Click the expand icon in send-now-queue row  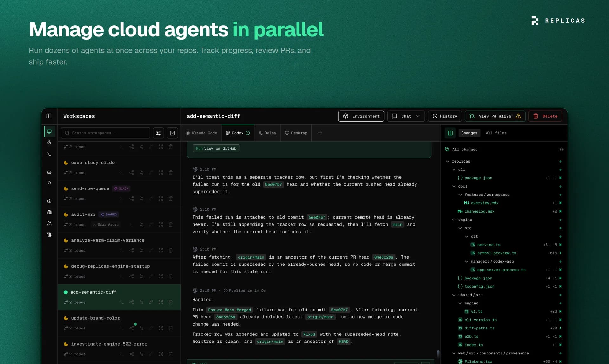pyautogui.click(x=161, y=199)
